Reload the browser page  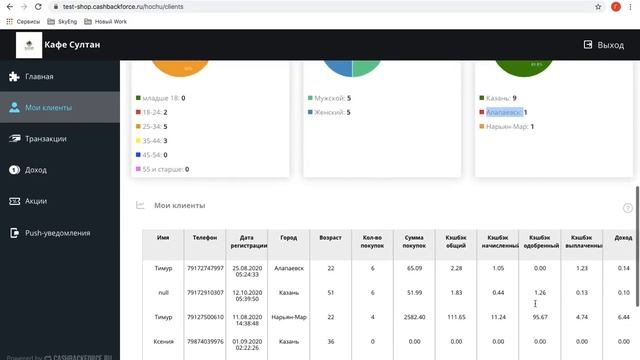click(38, 7)
